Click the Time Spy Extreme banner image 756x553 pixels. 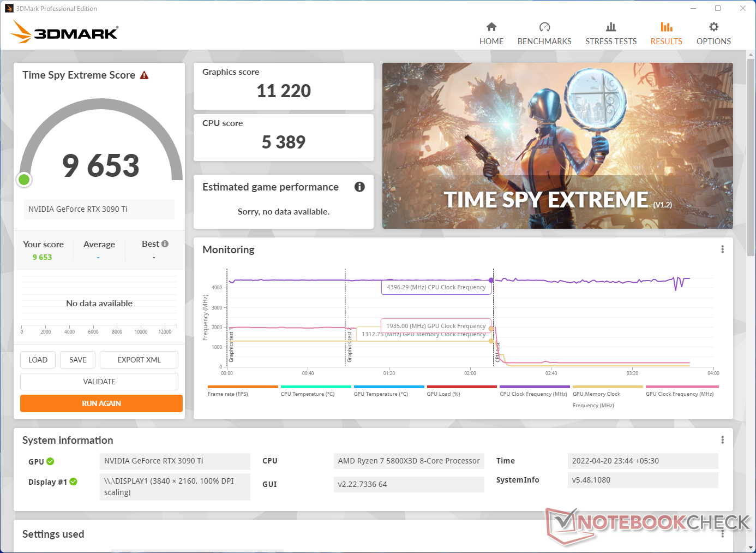coord(557,146)
